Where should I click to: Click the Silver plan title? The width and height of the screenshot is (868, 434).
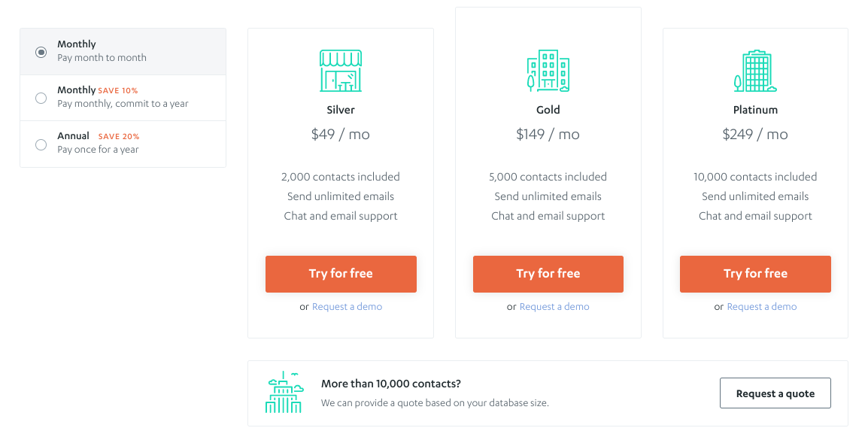(x=341, y=110)
